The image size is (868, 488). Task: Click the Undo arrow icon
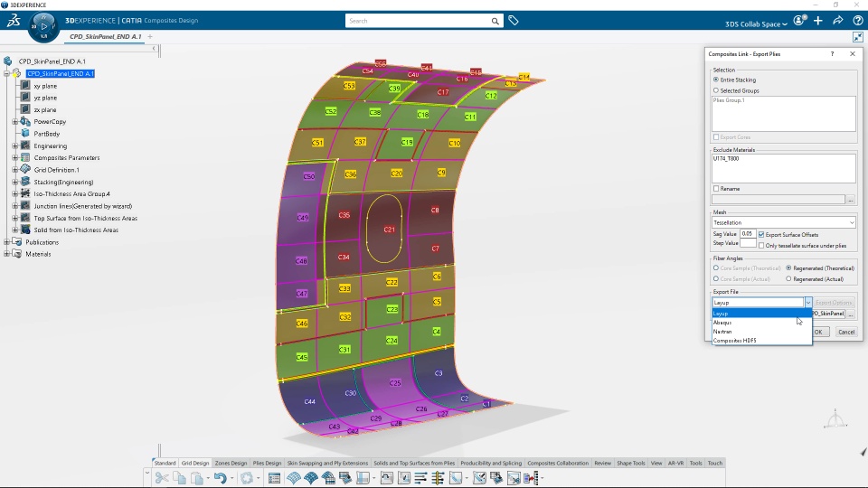point(221,478)
